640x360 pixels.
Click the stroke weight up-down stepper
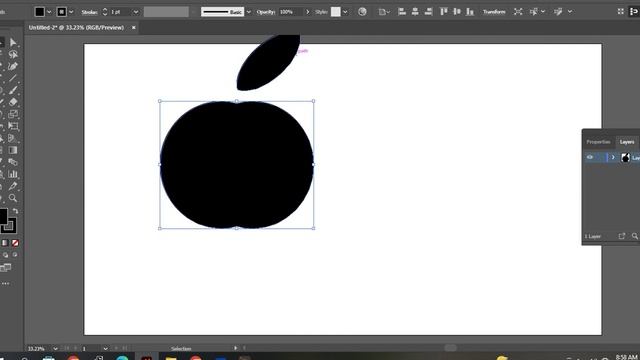(105, 12)
